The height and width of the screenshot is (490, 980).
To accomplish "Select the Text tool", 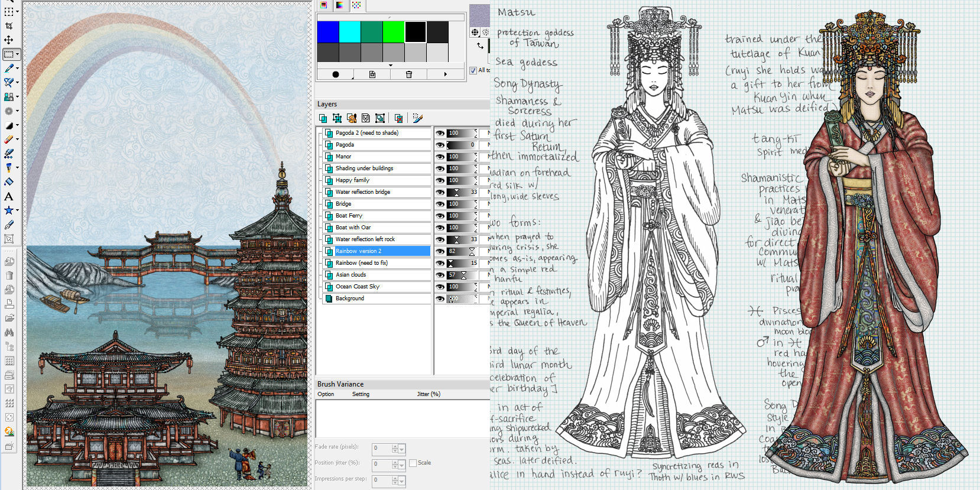I will click(9, 196).
